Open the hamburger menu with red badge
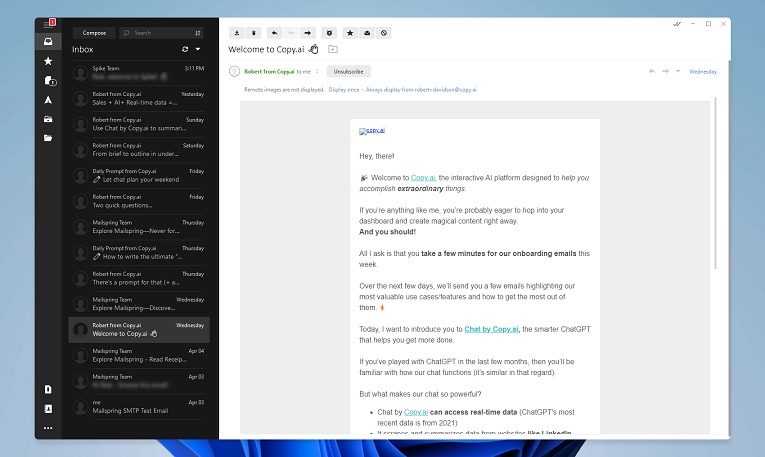The height and width of the screenshot is (457, 765). (49, 23)
